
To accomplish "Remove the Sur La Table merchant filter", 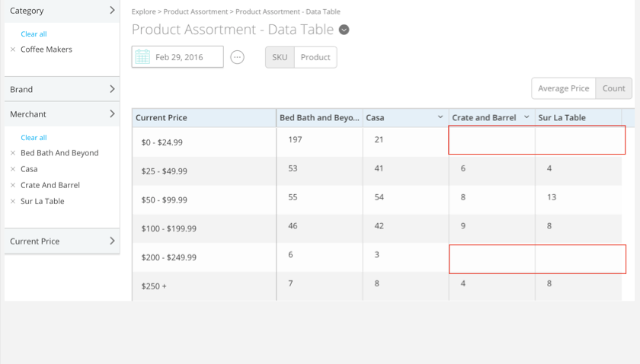I will 13,201.
